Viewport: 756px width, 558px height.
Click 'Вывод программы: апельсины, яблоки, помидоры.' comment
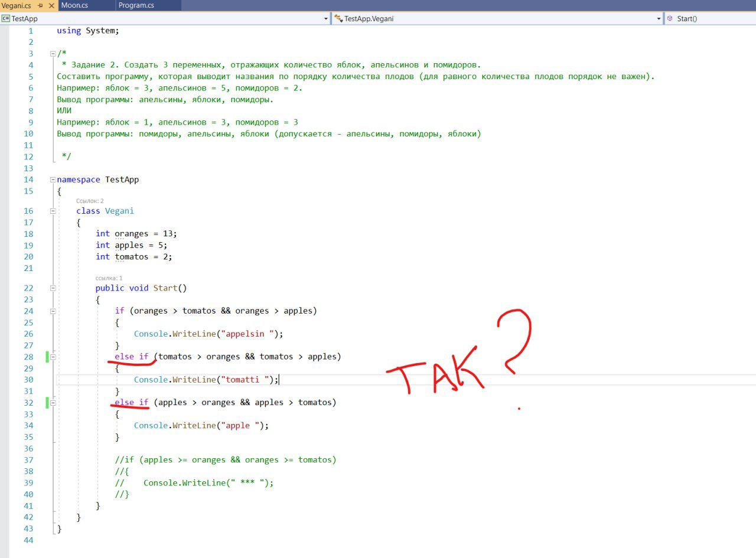click(165, 100)
